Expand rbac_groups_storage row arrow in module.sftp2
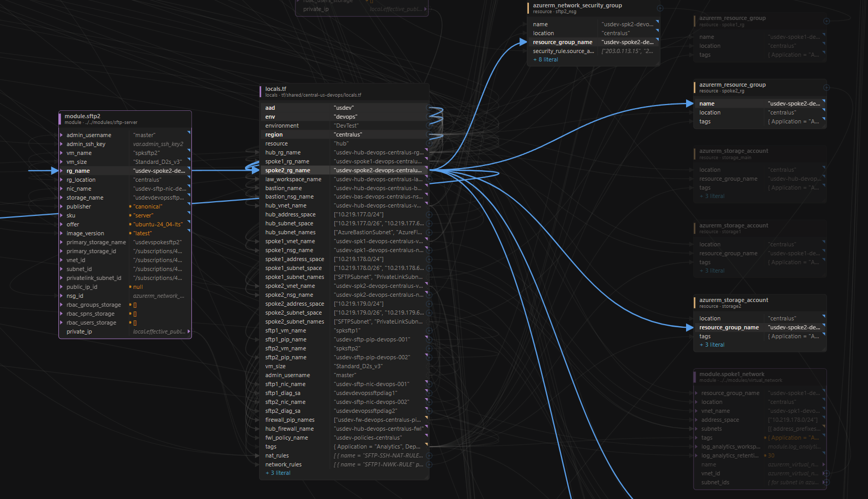The image size is (868, 499). point(62,305)
